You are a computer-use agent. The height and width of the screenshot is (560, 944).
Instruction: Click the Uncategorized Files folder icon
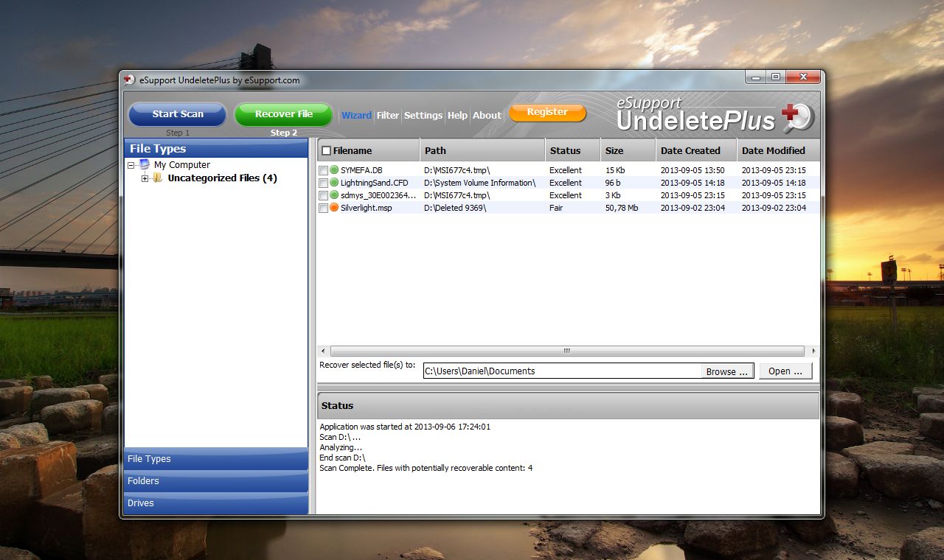pyautogui.click(x=157, y=178)
